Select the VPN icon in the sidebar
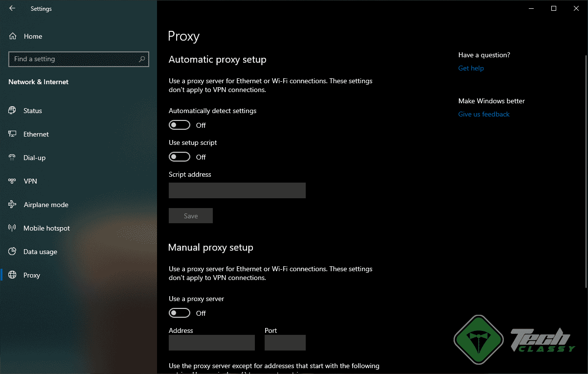 tap(12, 181)
